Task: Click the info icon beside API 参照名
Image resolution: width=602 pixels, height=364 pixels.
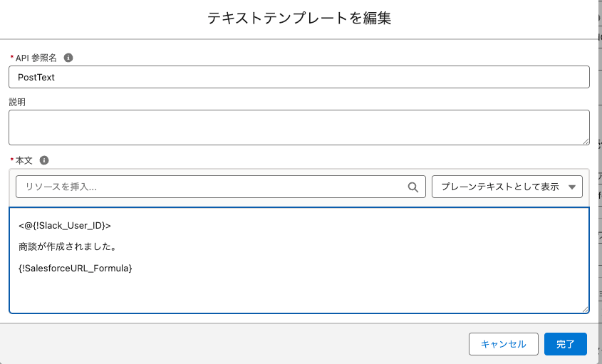Action: pyautogui.click(x=68, y=58)
